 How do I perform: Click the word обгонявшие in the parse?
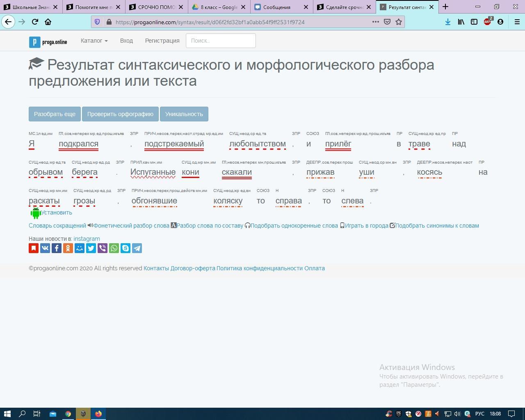[x=154, y=201]
